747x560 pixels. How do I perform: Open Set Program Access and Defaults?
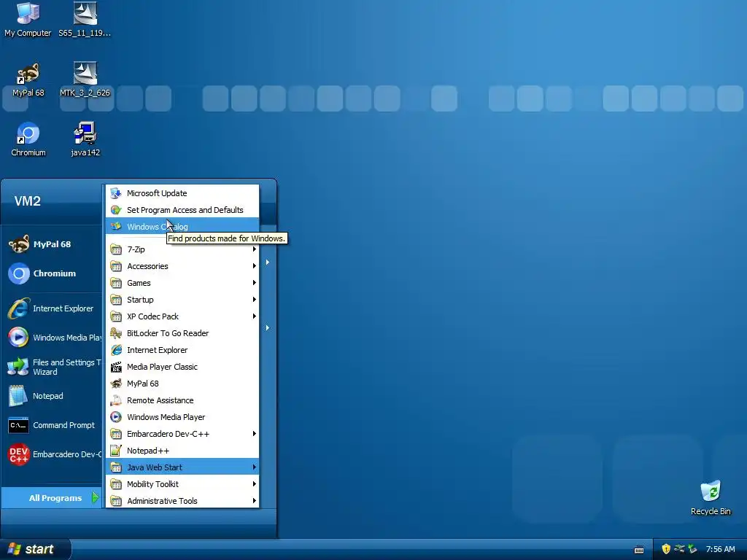pos(182,210)
